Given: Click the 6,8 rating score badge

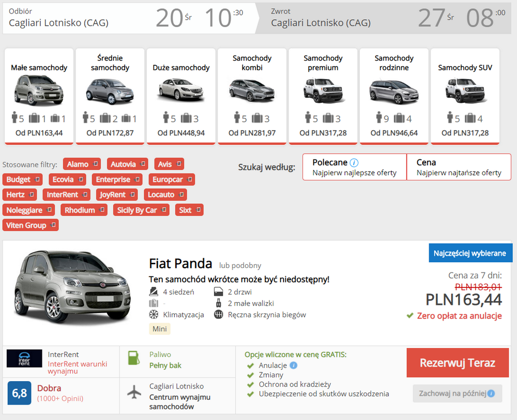Looking at the screenshot, I should (x=20, y=393).
